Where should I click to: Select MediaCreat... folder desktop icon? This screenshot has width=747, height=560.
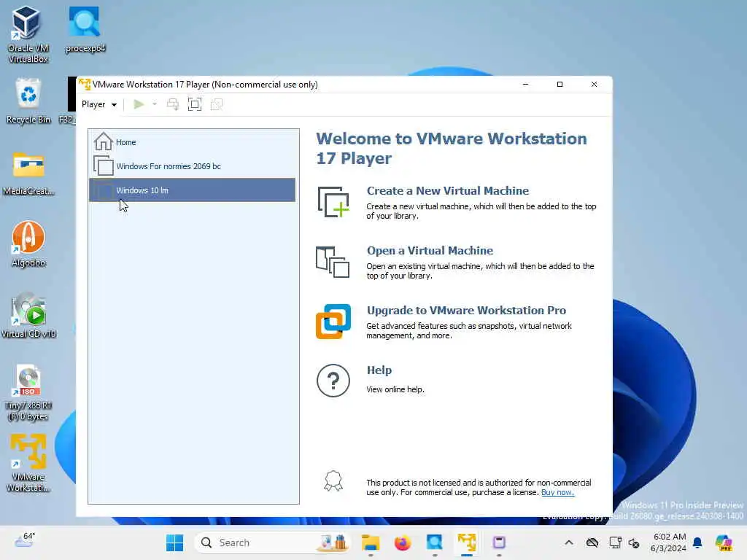[x=28, y=173]
